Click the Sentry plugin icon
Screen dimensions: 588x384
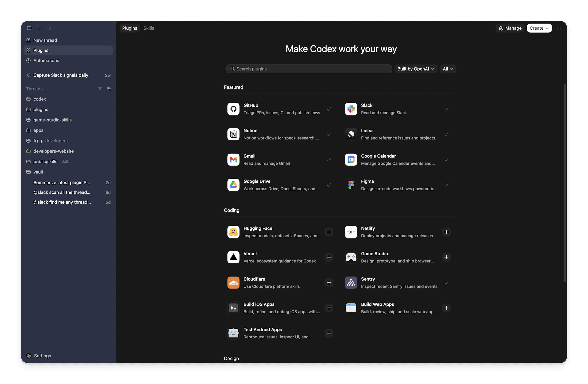pyautogui.click(x=351, y=282)
